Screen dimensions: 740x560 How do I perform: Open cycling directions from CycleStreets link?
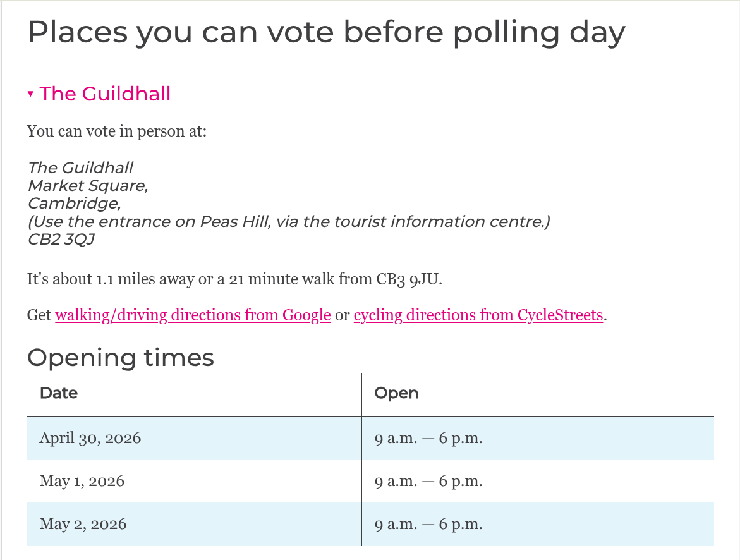pyautogui.click(x=478, y=315)
